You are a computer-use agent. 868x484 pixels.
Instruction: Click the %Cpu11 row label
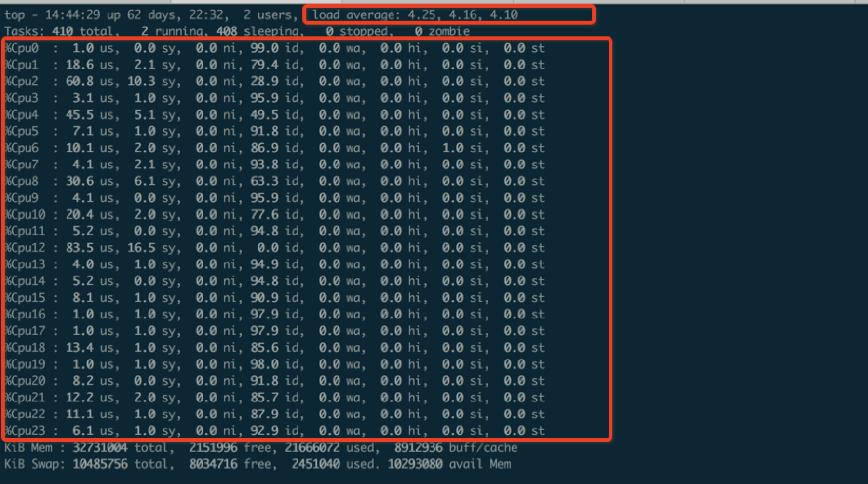click(25, 231)
